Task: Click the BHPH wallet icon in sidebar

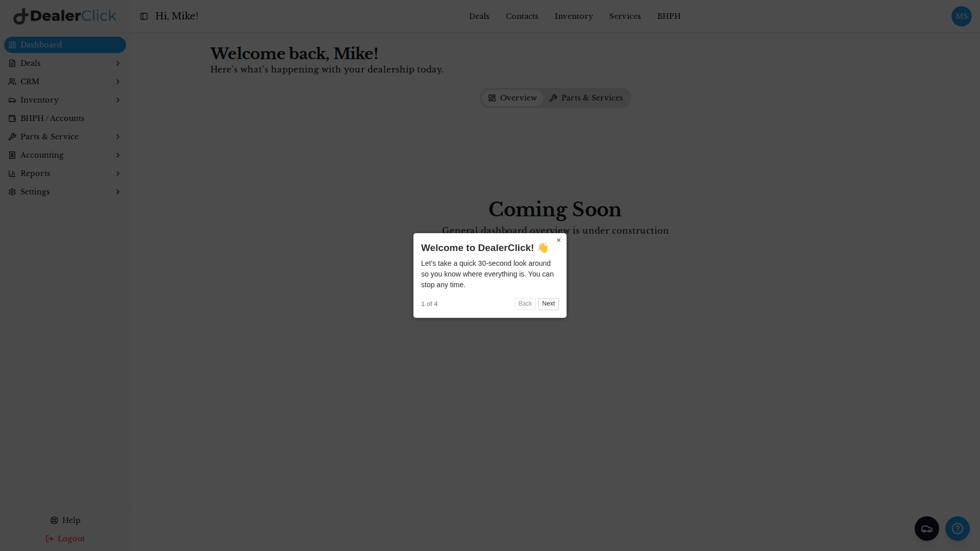Action: click(12, 118)
